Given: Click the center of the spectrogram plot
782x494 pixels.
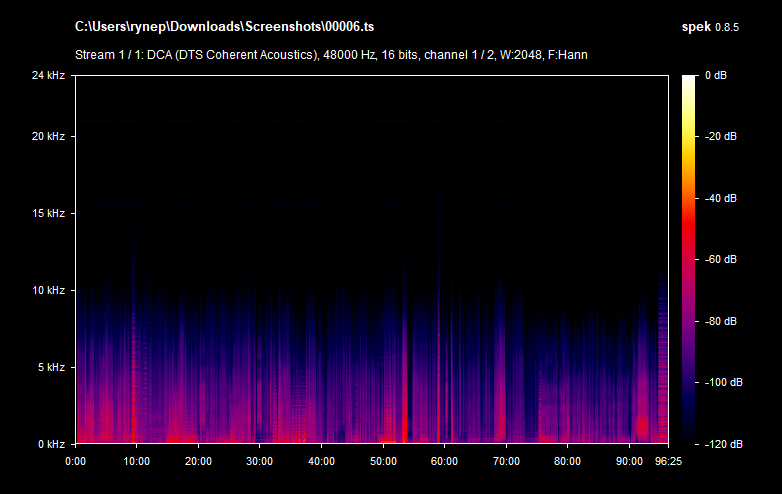Looking at the screenshot, I should click(372, 259).
